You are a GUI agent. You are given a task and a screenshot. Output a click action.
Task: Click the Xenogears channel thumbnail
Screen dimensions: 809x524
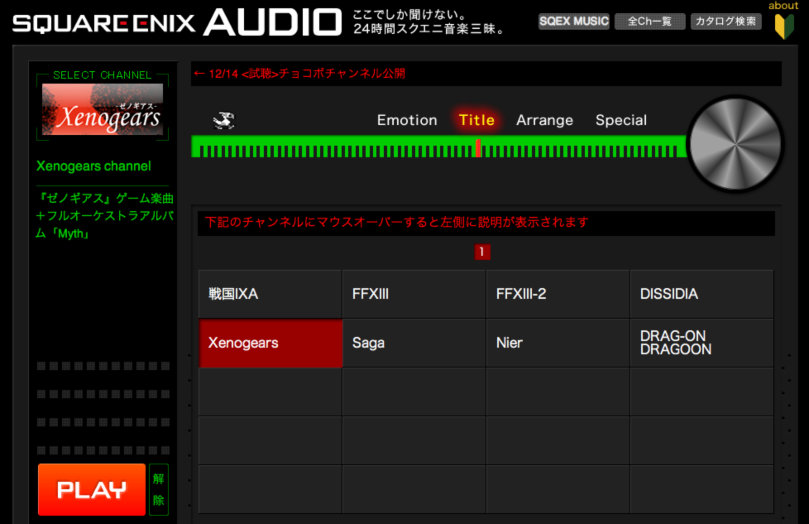(x=102, y=109)
